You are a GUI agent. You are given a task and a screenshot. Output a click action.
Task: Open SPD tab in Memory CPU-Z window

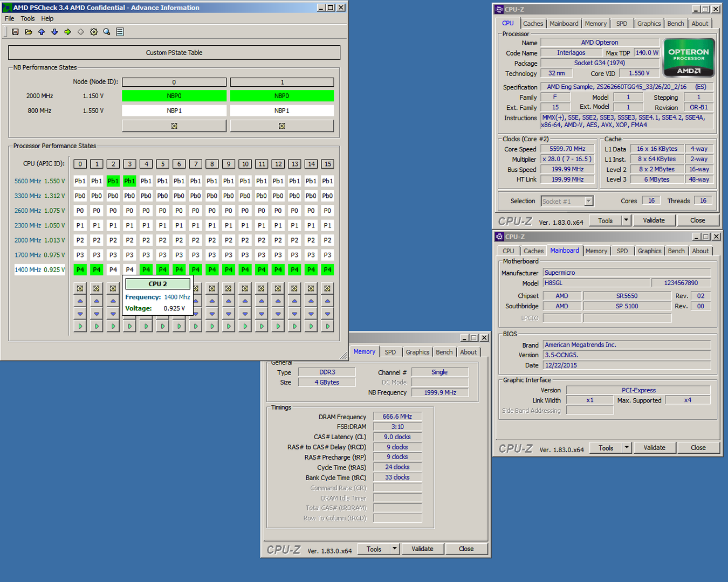click(x=390, y=352)
